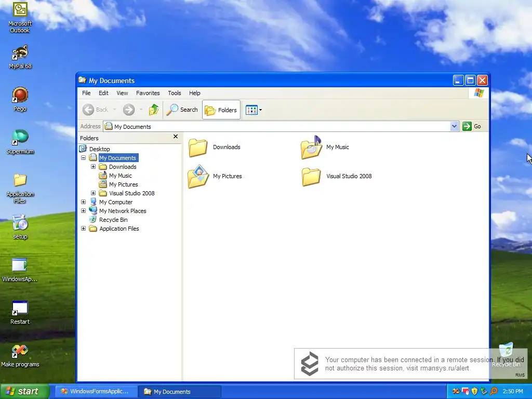The image size is (532, 399).
Task: Select My Pictures folder in file pane
Action: point(215,177)
